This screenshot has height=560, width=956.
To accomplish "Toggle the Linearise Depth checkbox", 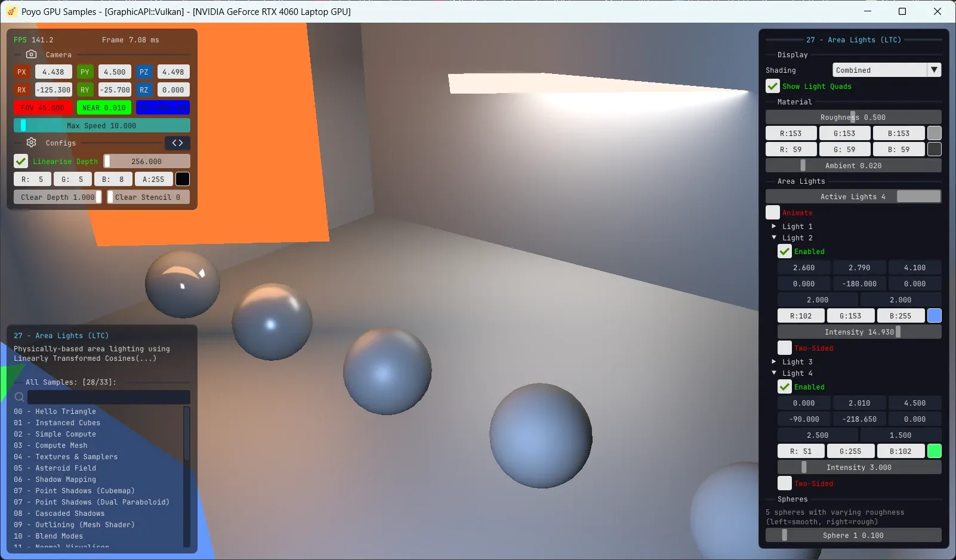I will pyautogui.click(x=21, y=162).
